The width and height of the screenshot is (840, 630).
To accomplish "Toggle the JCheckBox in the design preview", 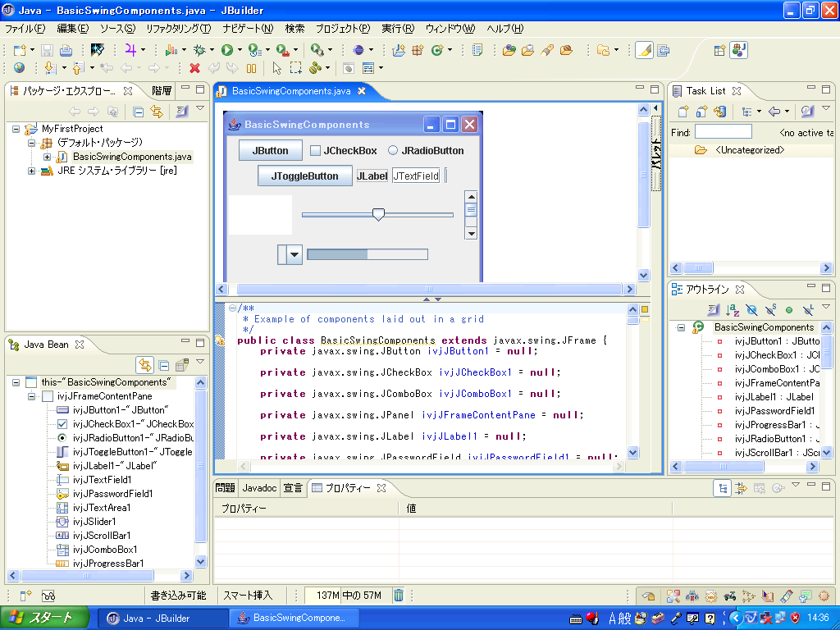I will (315, 150).
